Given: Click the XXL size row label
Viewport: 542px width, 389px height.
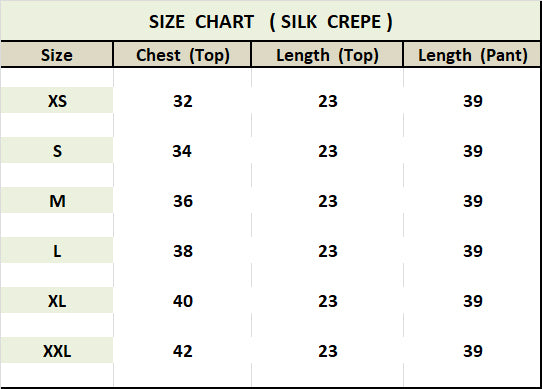Looking at the screenshot, I should coord(57,351).
